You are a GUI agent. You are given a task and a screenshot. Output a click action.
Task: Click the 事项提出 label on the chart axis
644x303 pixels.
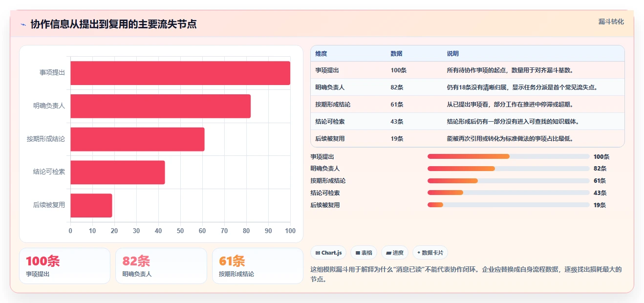(52, 72)
